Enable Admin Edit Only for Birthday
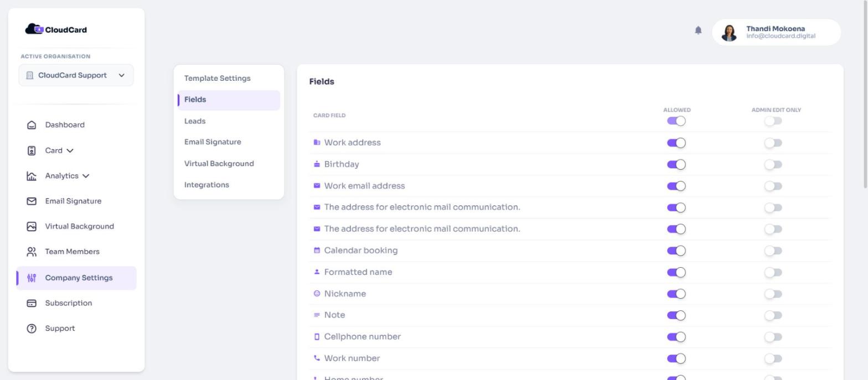The image size is (868, 380). coord(773,164)
